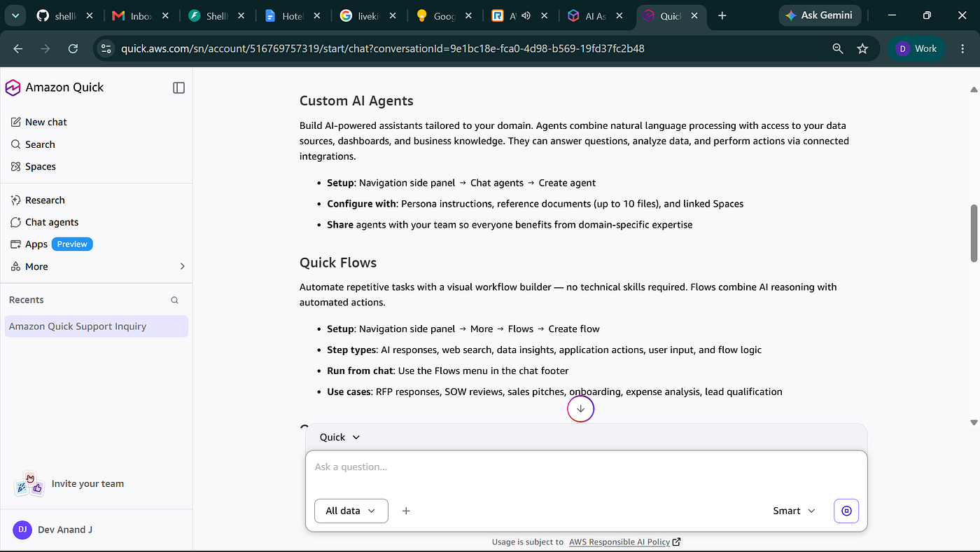Open Search in the sidebar
980x552 pixels.
coord(33,144)
